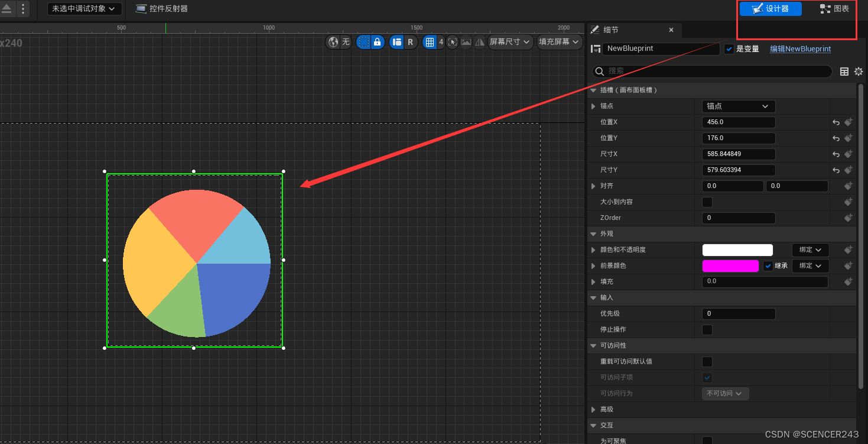Image resolution: width=868 pixels, height=444 pixels.
Task: Toggle the 继承 inherit checkbox
Action: click(x=768, y=266)
